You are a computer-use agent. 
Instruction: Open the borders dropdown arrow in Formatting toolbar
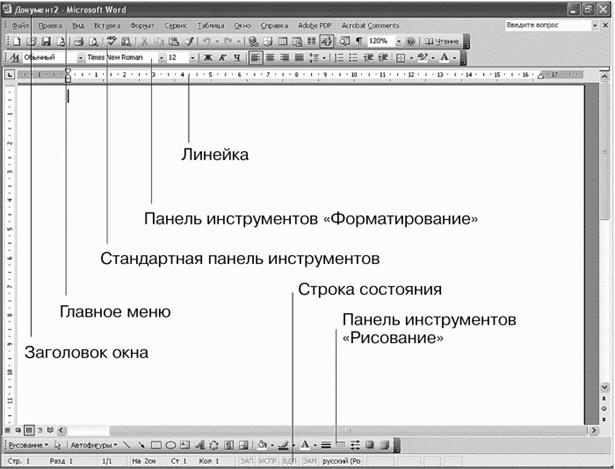[x=411, y=58]
